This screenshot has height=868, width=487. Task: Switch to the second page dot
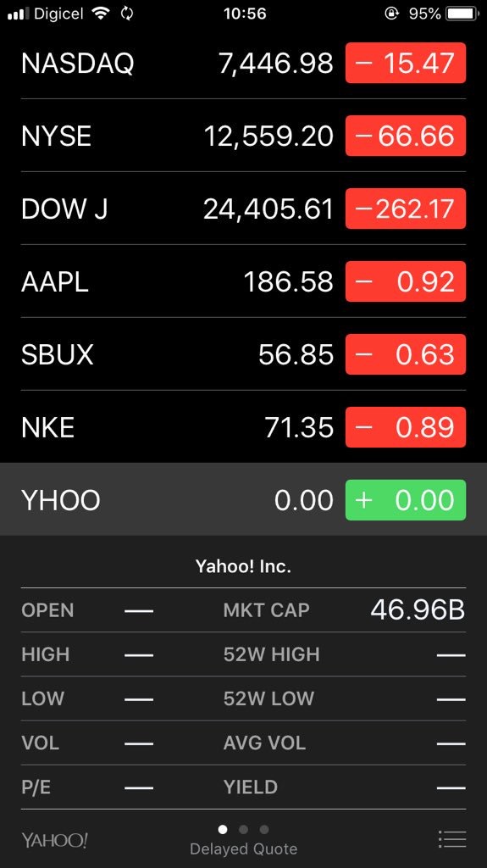(243, 829)
